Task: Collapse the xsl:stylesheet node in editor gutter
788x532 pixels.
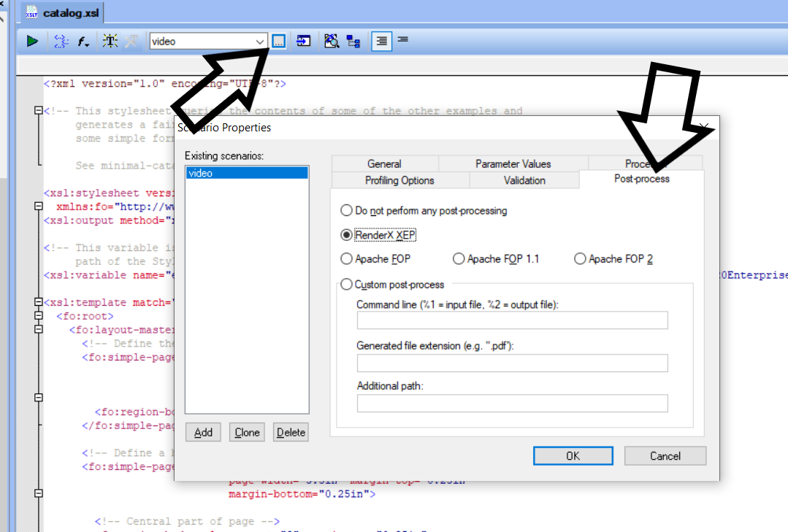Action: (39, 207)
